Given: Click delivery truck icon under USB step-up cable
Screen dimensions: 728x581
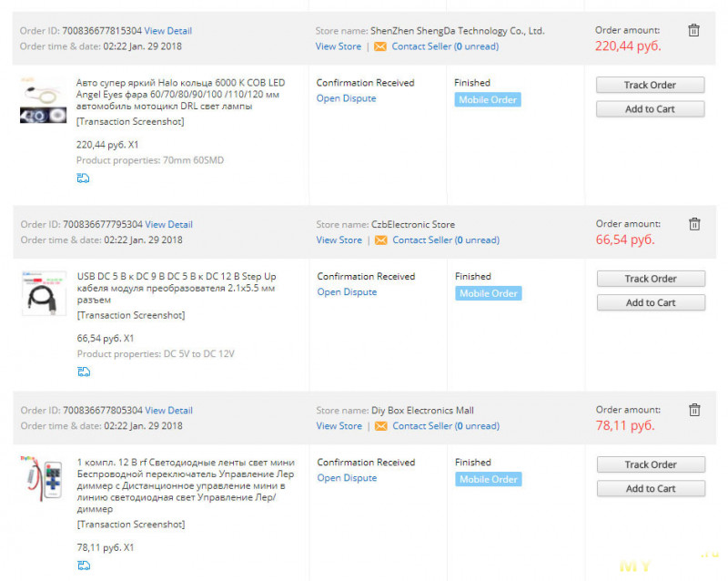Looking at the screenshot, I should [84, 372].
